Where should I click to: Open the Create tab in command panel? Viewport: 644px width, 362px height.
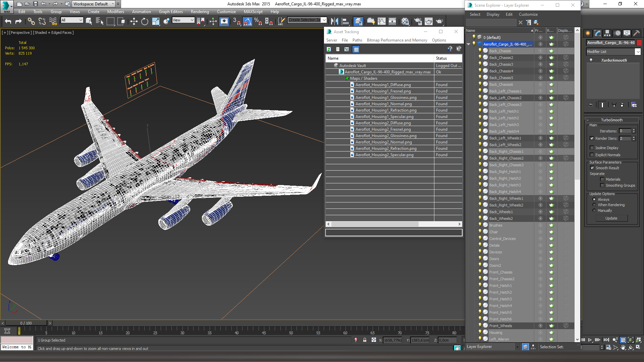[x=588, y=33]
